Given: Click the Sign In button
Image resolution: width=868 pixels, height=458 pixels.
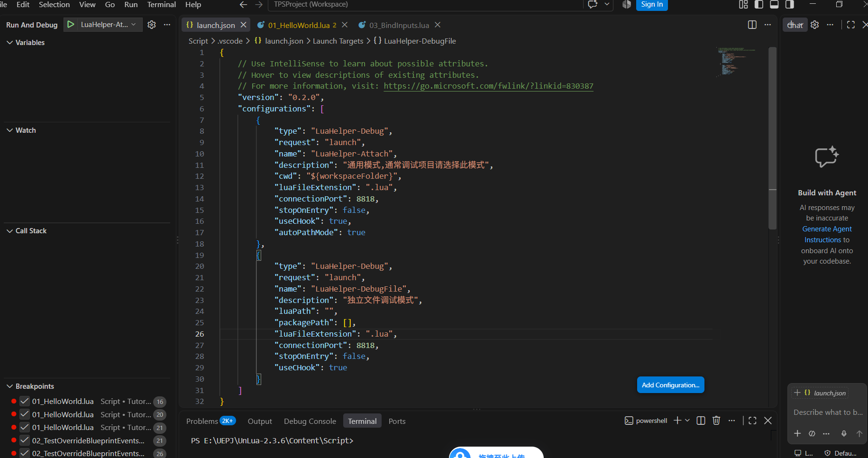Looking at the screenshot, I should tap(652, 5).
